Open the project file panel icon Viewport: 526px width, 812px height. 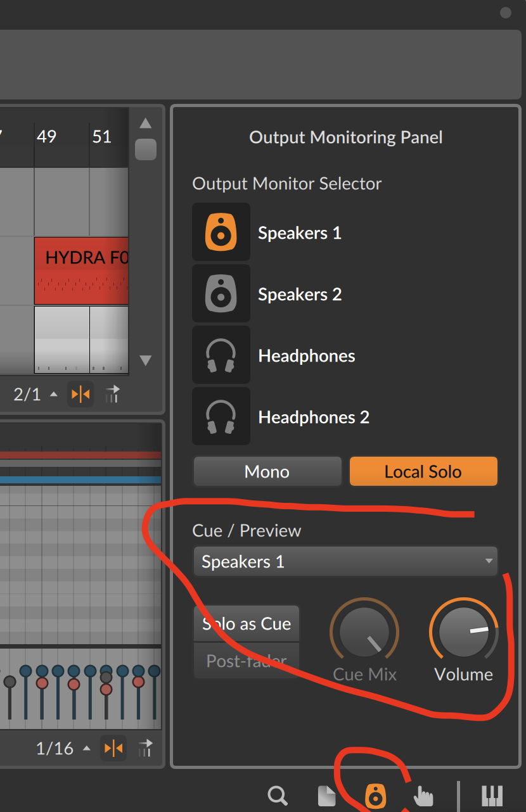[326, 796]
